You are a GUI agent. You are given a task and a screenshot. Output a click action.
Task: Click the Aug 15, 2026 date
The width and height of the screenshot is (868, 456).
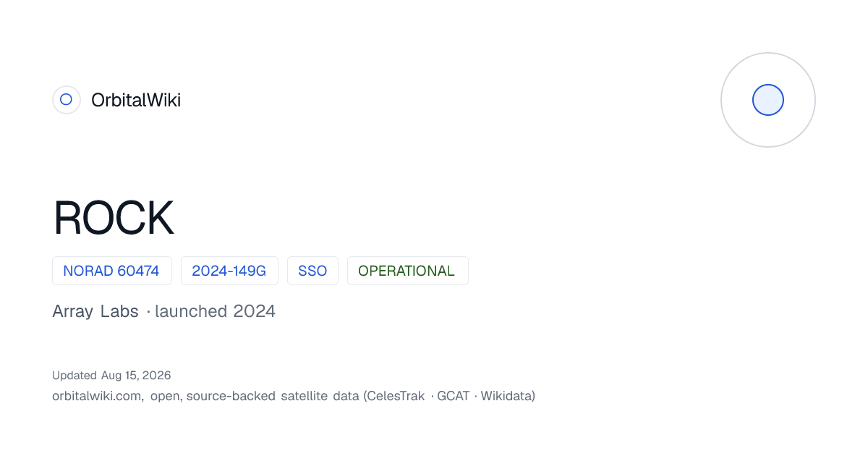[x=136, y=376]
